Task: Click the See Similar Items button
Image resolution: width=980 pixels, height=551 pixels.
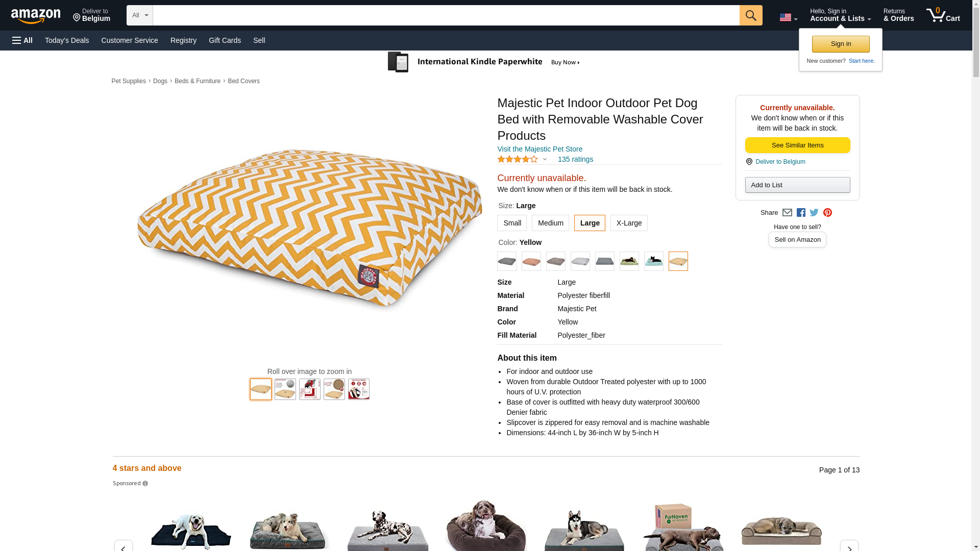Action: coord(797,145)
